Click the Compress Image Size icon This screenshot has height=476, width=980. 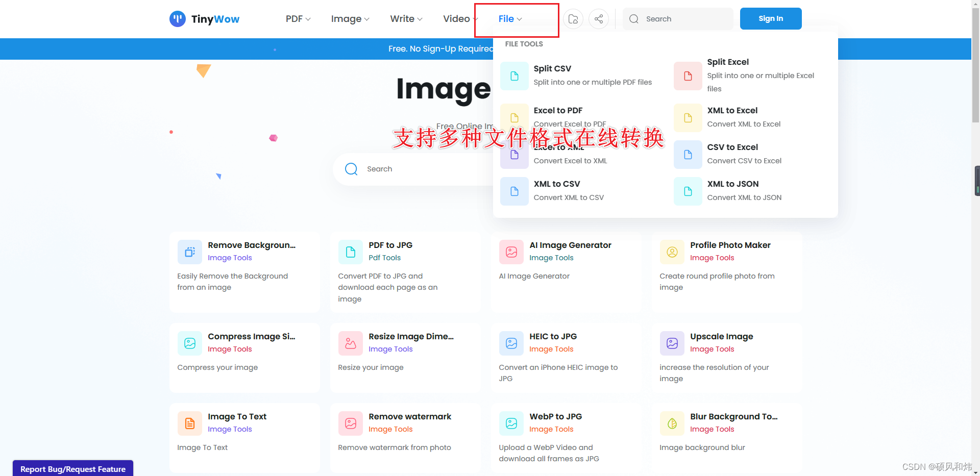pyautogui.click(x=190, y=343)
